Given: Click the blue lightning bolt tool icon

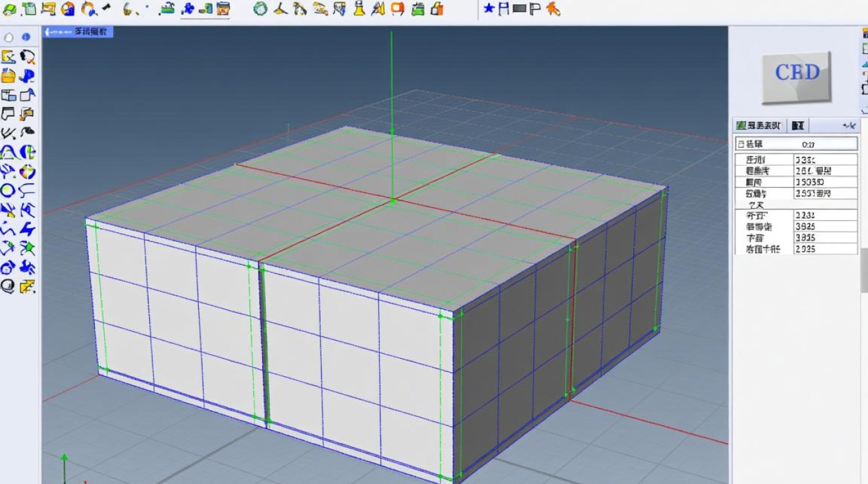Looking at the screenshot, I should (27, 229).
